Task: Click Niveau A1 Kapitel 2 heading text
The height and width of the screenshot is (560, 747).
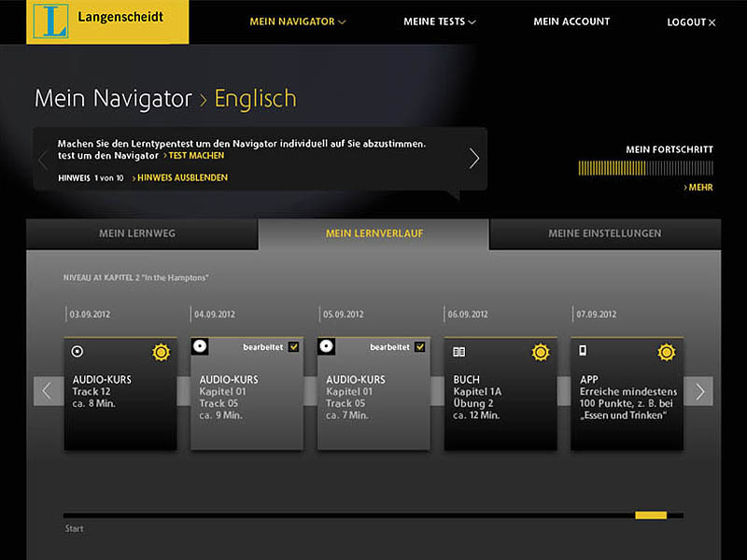Action: [x=135, y=277]
